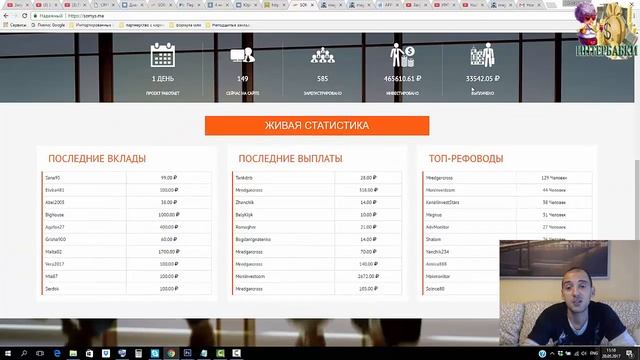
Task: Click the browser back arrow
Action: [6, 16]
